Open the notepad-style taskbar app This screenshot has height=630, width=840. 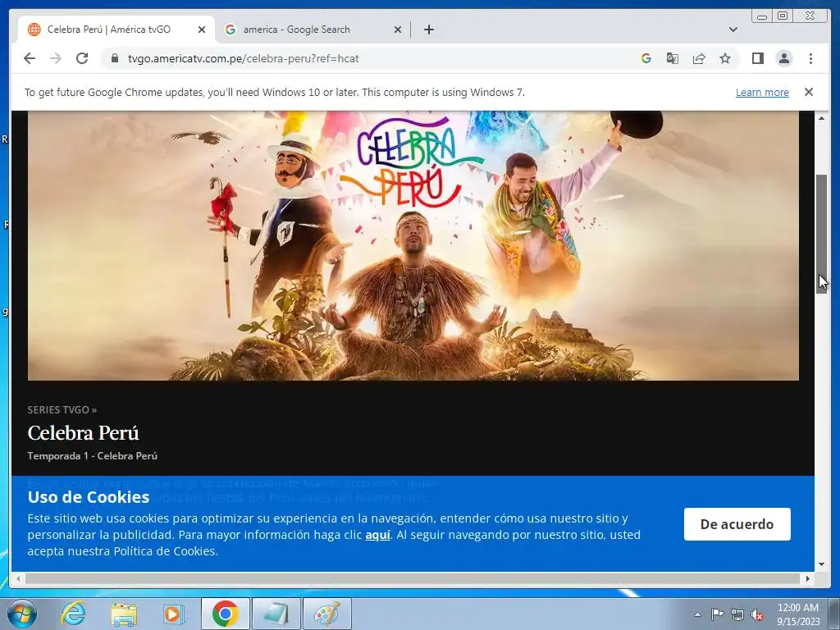click(276, 614)
